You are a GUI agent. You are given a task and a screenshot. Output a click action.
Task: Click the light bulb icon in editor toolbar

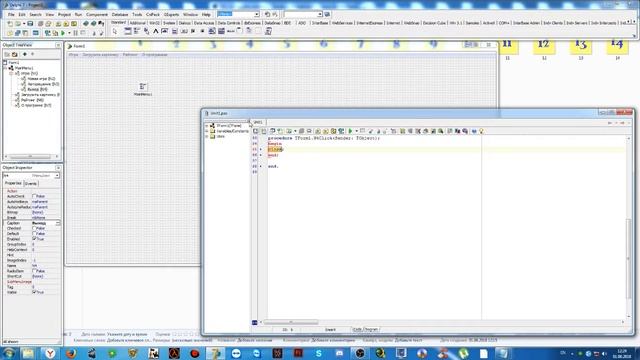pos(482,131)
